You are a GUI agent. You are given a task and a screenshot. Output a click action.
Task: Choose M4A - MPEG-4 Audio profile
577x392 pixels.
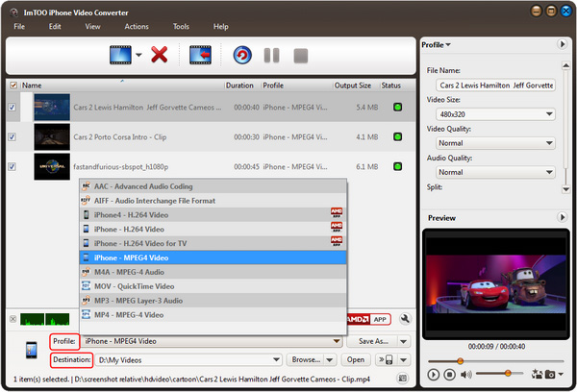point(213,272)
